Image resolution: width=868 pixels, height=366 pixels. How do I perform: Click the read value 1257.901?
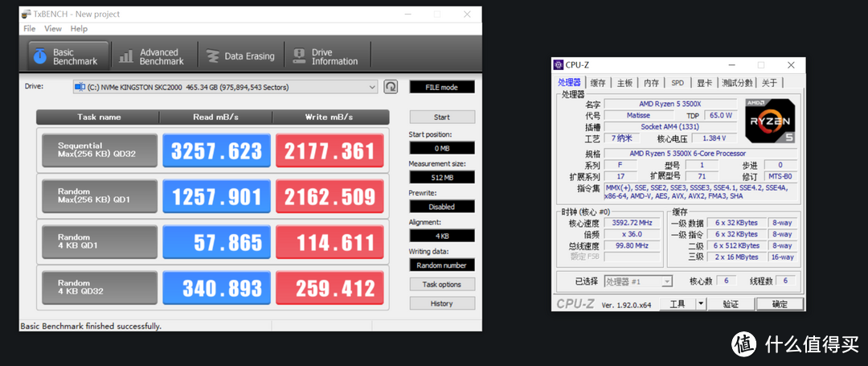216,196
